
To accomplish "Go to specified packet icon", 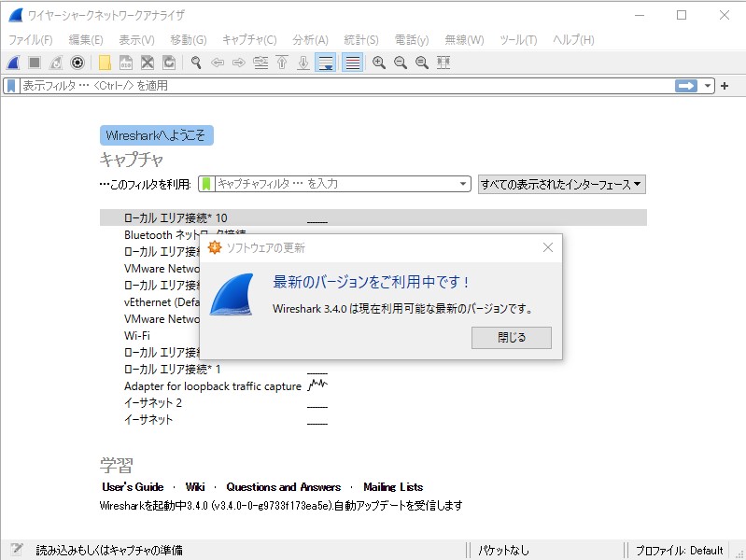I will pyautogui.click(x=260, y=63).
